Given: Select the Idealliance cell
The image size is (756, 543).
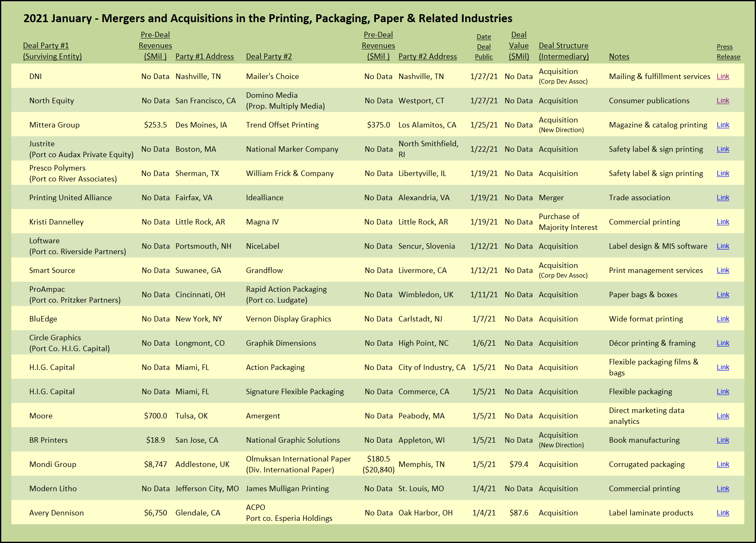Looking at the screenshot, I should pyautogui.click(x=265, y=198).
